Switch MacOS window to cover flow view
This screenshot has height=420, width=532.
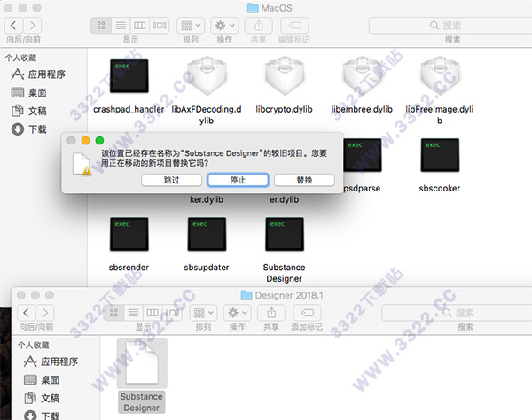(x=160, y=26)
